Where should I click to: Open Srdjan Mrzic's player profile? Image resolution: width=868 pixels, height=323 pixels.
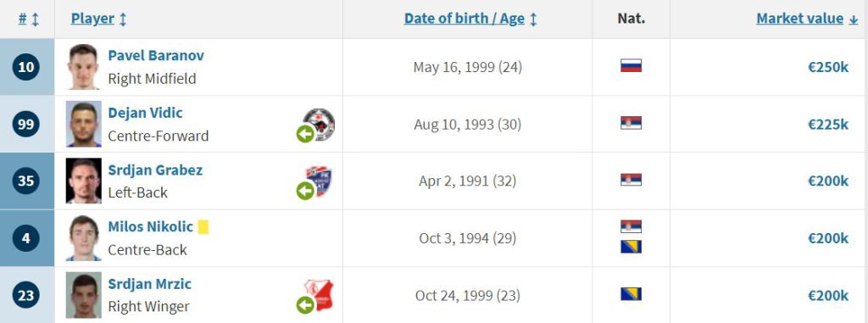[x=149, y=284]
